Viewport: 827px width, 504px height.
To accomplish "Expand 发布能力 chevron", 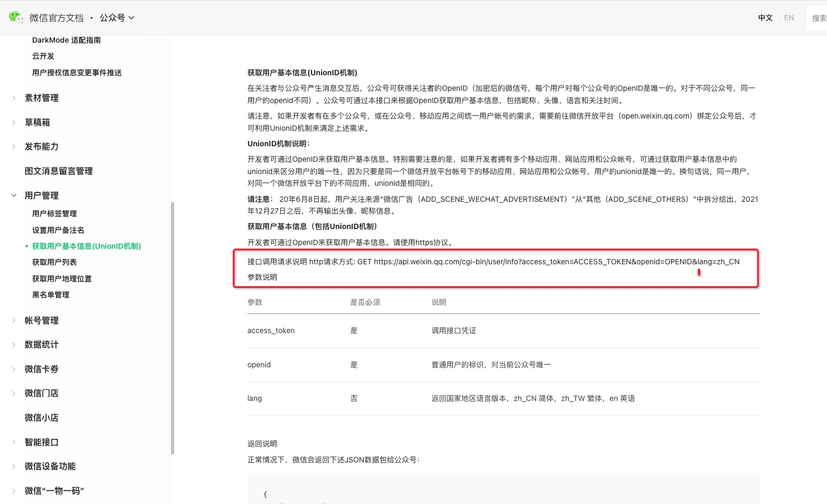I will 14,146.
